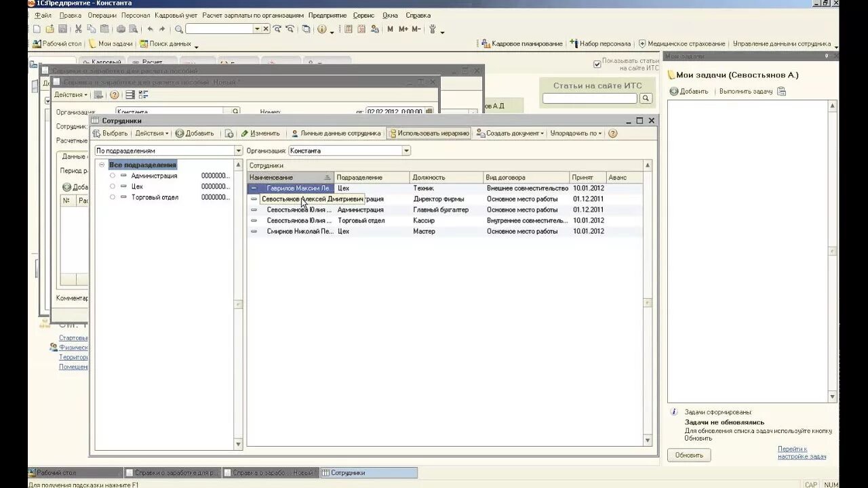Select the Торговый отдел department in tree

pyautogui.click(x=155, y=197)
